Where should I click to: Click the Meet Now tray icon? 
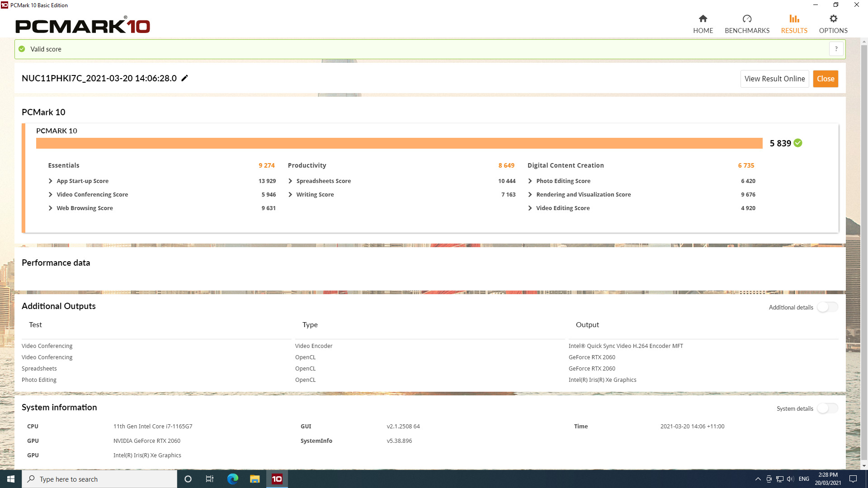pos(769,479)
